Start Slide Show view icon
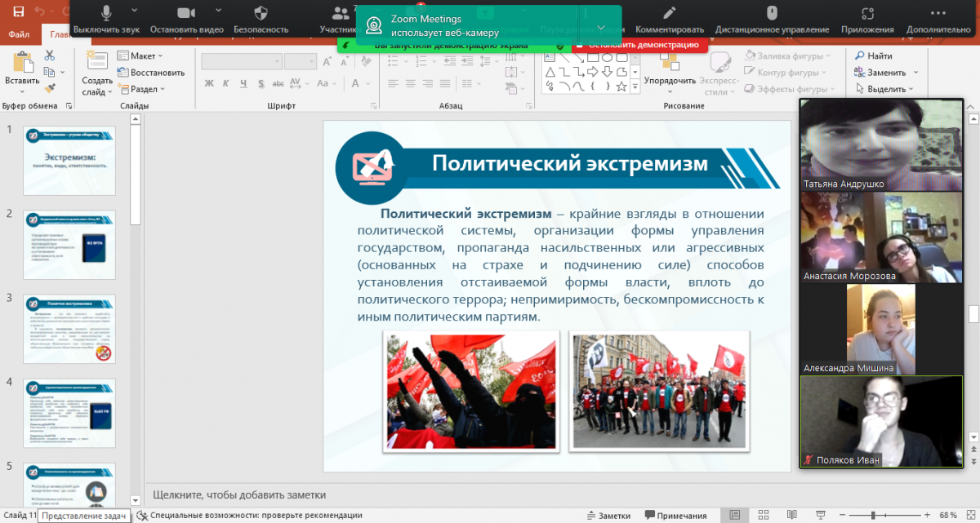 (x=819, y=515)
